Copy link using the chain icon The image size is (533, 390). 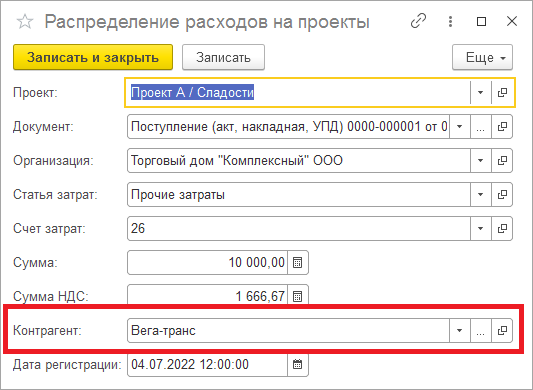click(418, 22)
